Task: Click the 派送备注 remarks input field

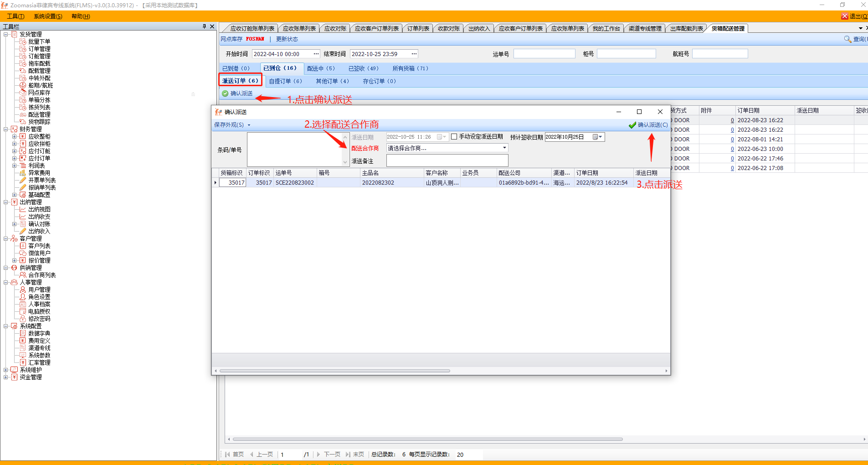Action: pyautogui.click(x=447, y=160)
